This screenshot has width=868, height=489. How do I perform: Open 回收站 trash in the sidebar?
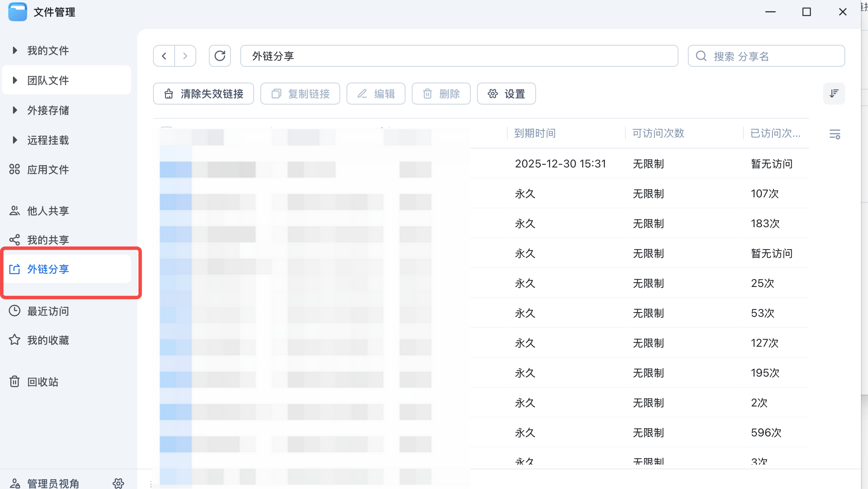[x=42, y=382]
